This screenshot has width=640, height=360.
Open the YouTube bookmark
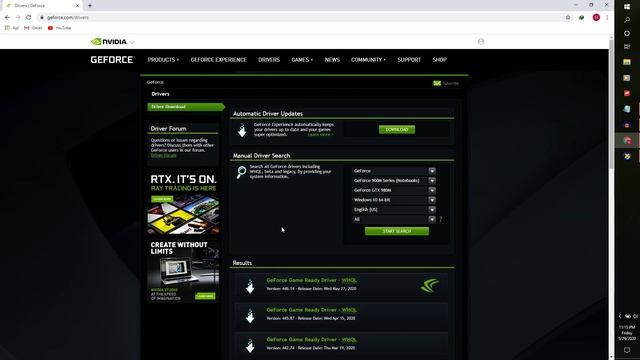point(60,28)
